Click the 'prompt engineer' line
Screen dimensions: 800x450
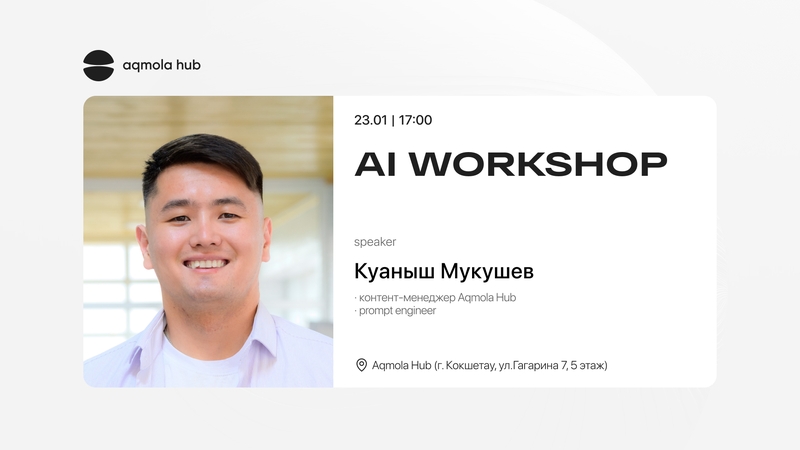pyautogui.click(x=395, y=311)
